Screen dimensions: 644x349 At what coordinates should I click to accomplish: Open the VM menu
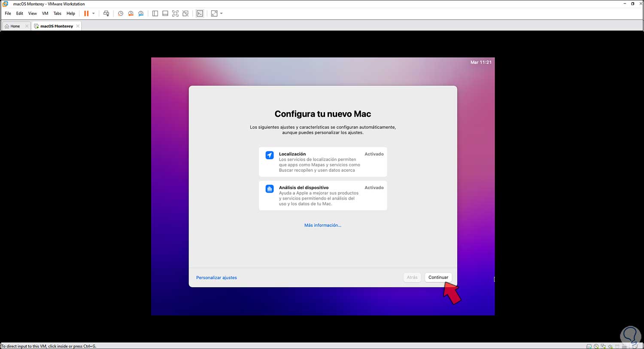45,13
